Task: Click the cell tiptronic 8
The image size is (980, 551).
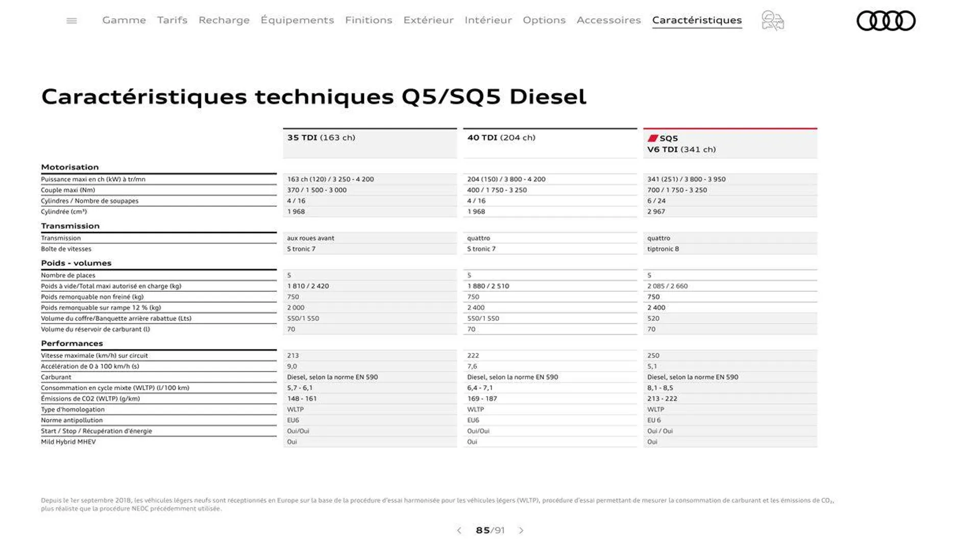Action: pos(663,248)
